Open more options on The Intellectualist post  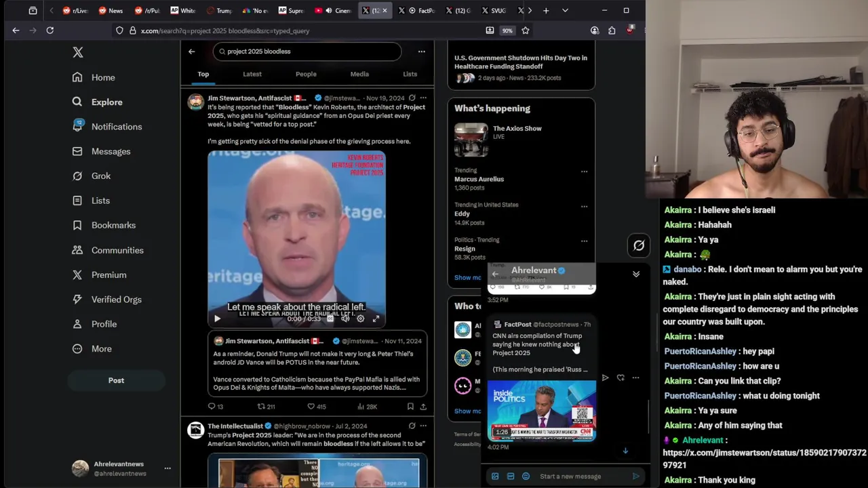point(423,426)
